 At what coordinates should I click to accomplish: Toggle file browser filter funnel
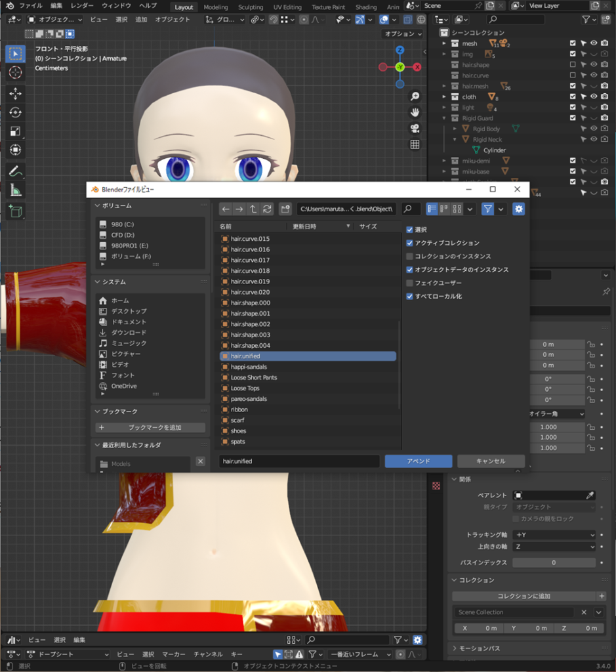(487, 209)
